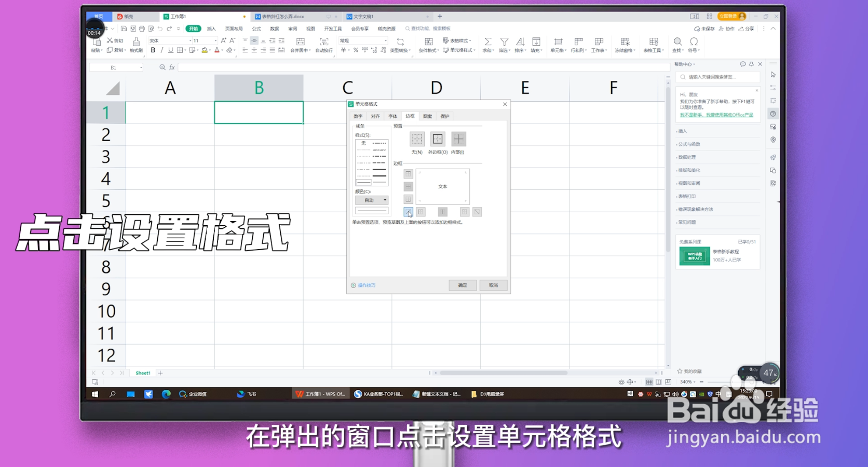Switch to the 对齐 tab in dialog
This screenshot has height=467, width=868.
point(375,116)
